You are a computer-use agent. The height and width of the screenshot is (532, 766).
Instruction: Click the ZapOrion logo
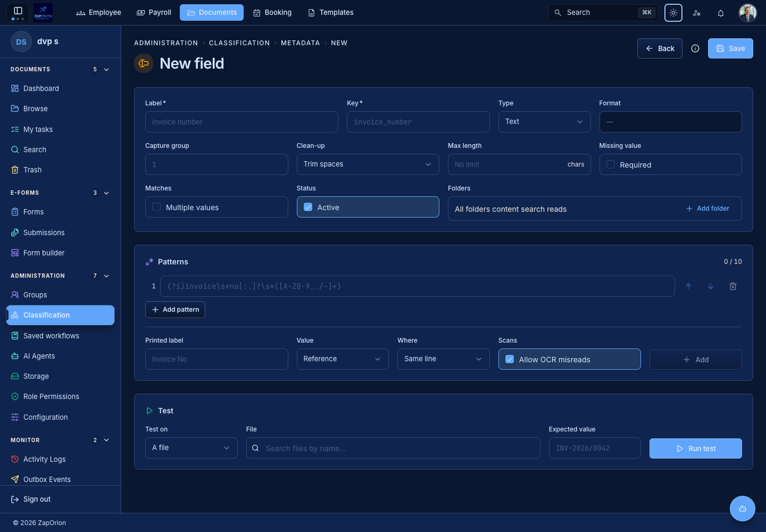[43, 12]
